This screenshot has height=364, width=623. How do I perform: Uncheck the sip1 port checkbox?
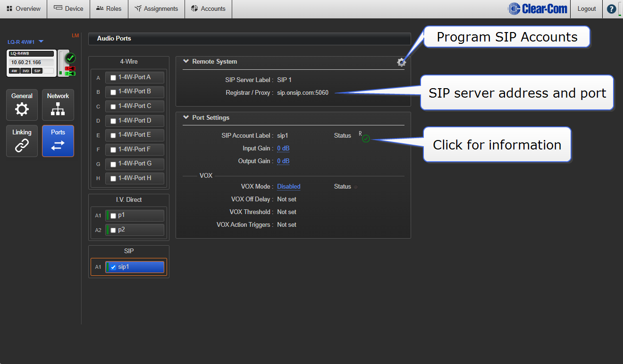[x=113, y=267]
